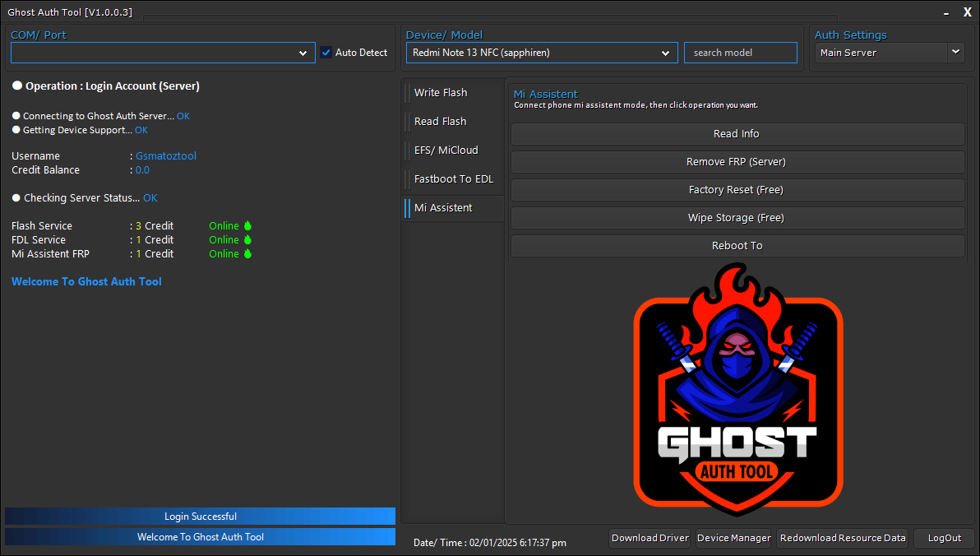Select the Operation: Login Account radio indicator
The image size is (980, 556).
click(x=16, y=85)
